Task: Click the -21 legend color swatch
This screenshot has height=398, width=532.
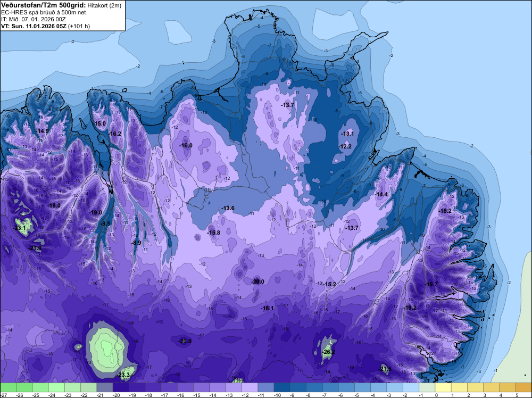Action: coord(105,387)
